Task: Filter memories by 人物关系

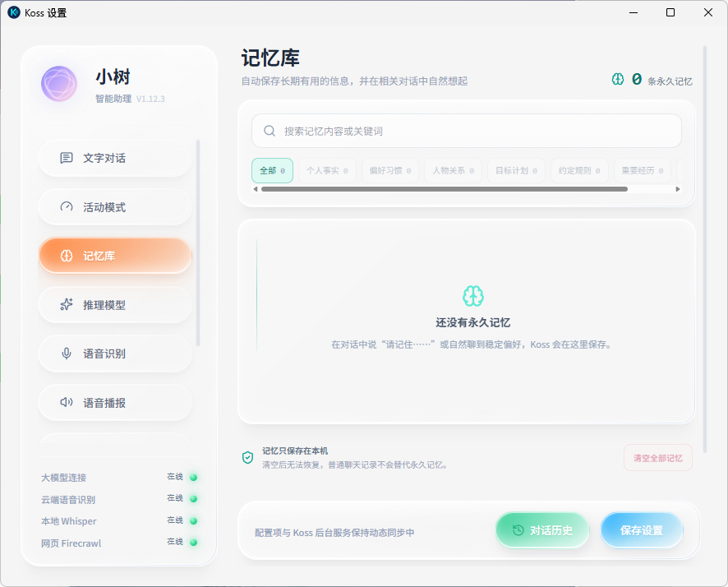Action: point(453,170)
